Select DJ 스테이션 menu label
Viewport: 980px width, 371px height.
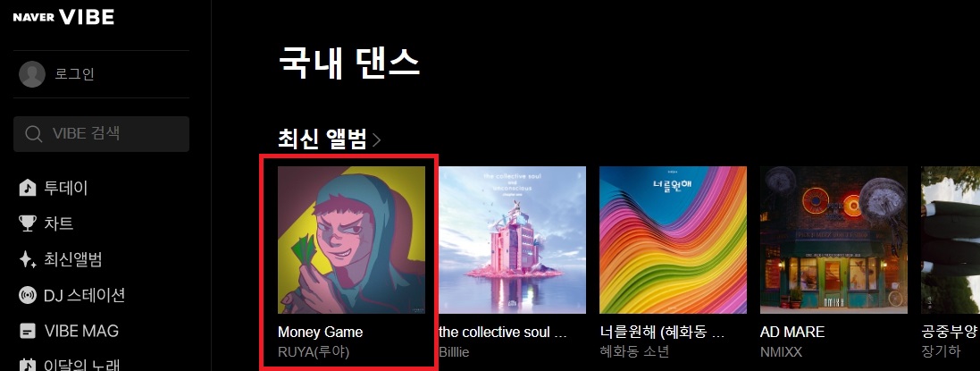pos(84,295)
